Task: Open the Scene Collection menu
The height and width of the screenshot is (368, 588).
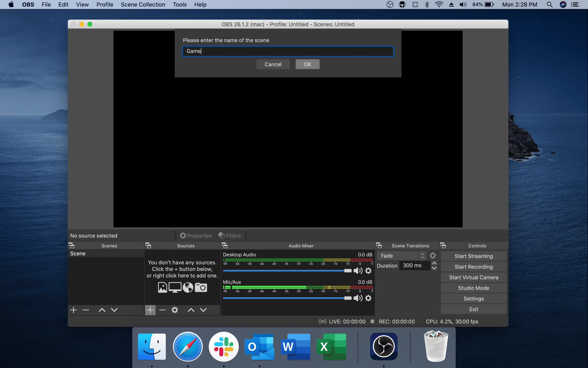Action: coord(143,5)
